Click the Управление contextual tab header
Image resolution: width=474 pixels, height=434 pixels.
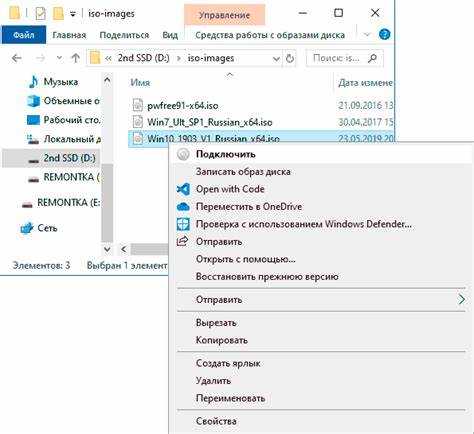(x=224, y=15)
